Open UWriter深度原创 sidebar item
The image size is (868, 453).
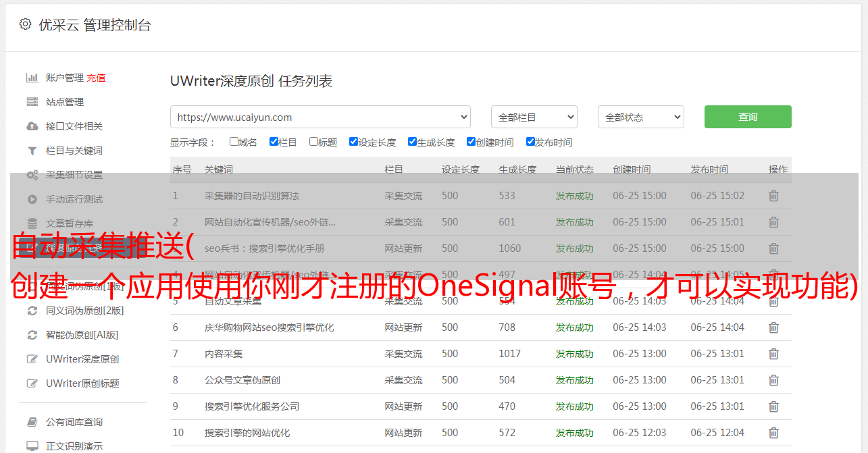(82, 359)
